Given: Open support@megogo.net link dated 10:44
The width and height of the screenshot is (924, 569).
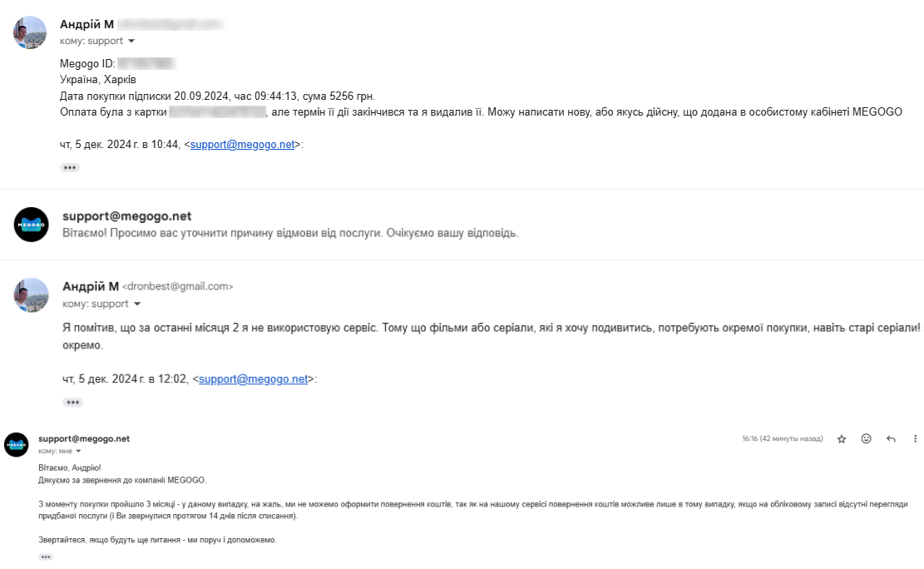Looking at the screenshot, I should 242,144.
